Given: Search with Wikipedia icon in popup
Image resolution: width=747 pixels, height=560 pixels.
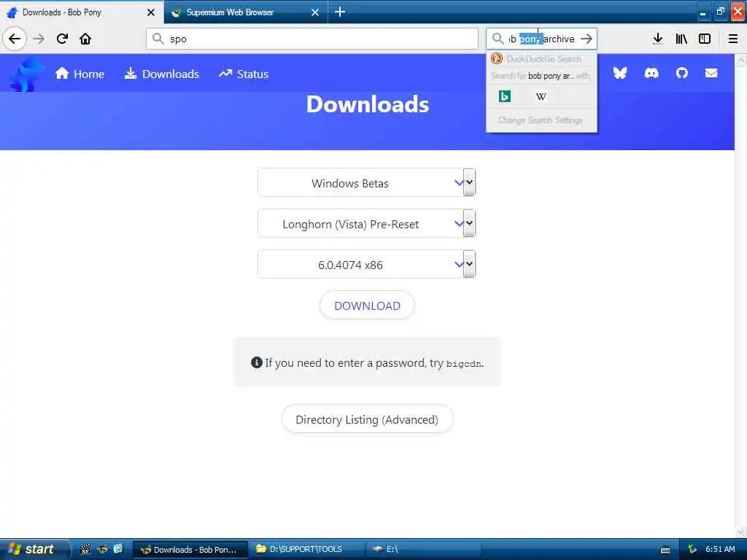Looking at the screenshot, I should (541, 97).
